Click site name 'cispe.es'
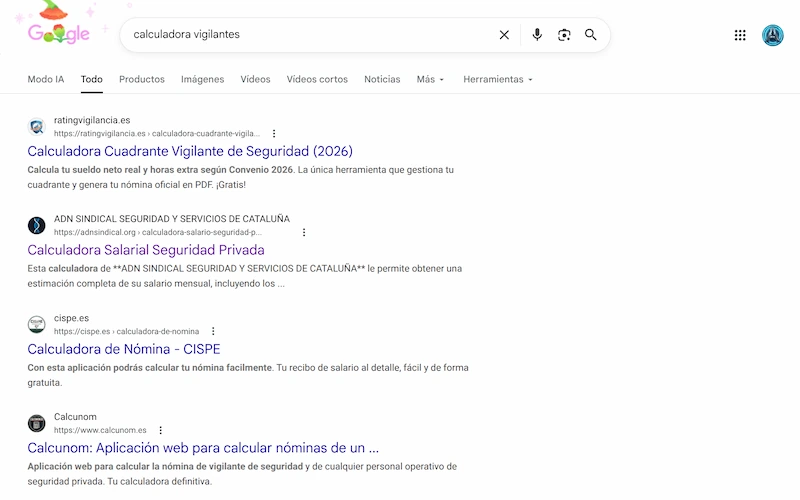The width and height of the screenshot is (800, 500). (x=71, y=318)
